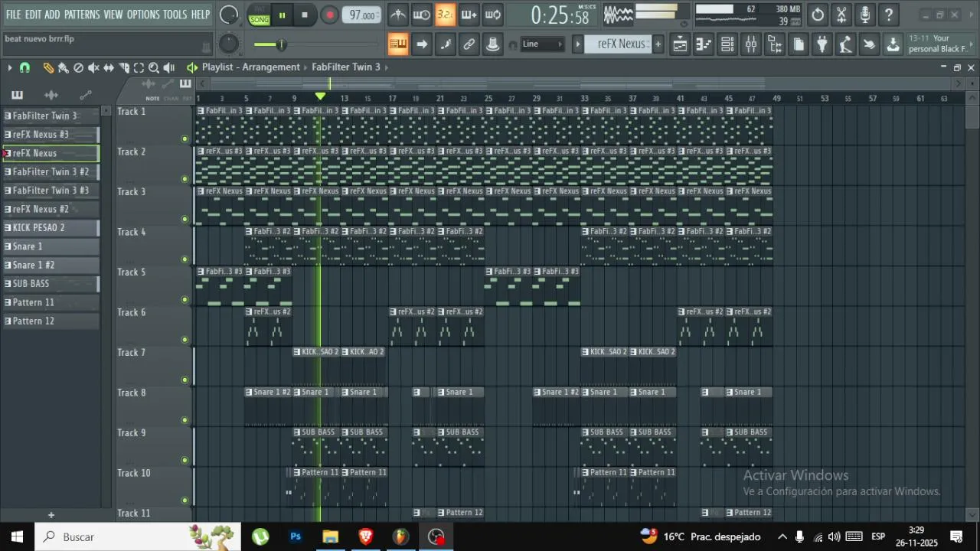The image size is (980, 551).
Task: Pause playback with the pause button
Action: pos(282,15)
